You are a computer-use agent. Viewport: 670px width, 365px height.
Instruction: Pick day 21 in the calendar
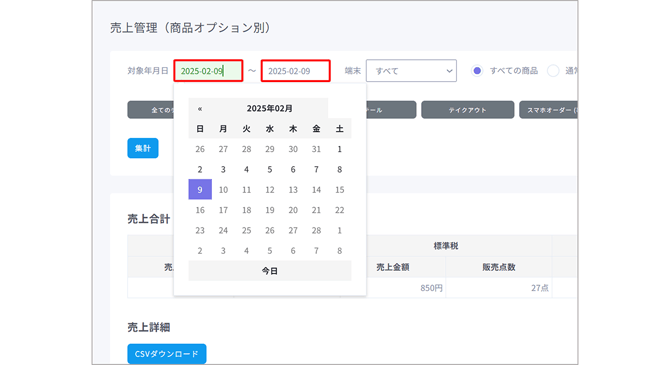coord(316,210)
